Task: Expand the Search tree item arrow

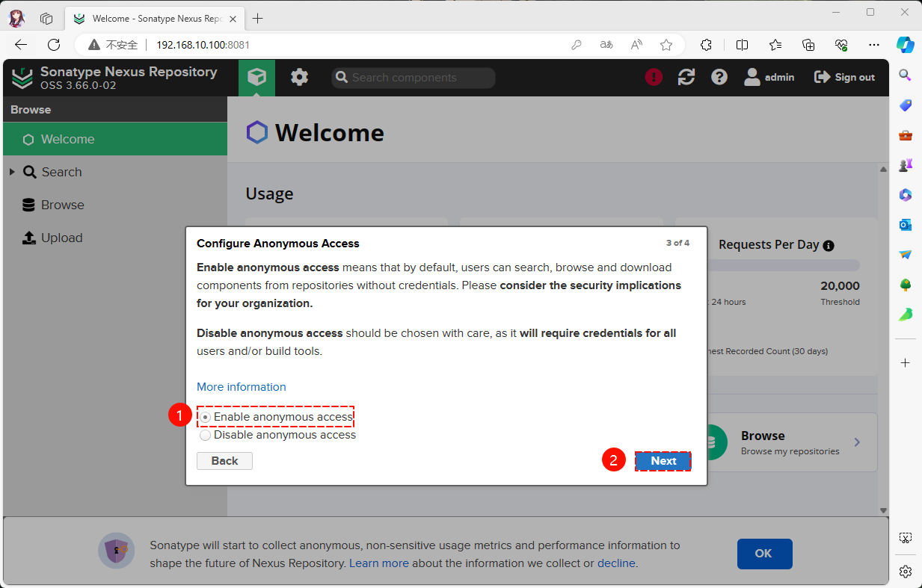Action: 12,172
